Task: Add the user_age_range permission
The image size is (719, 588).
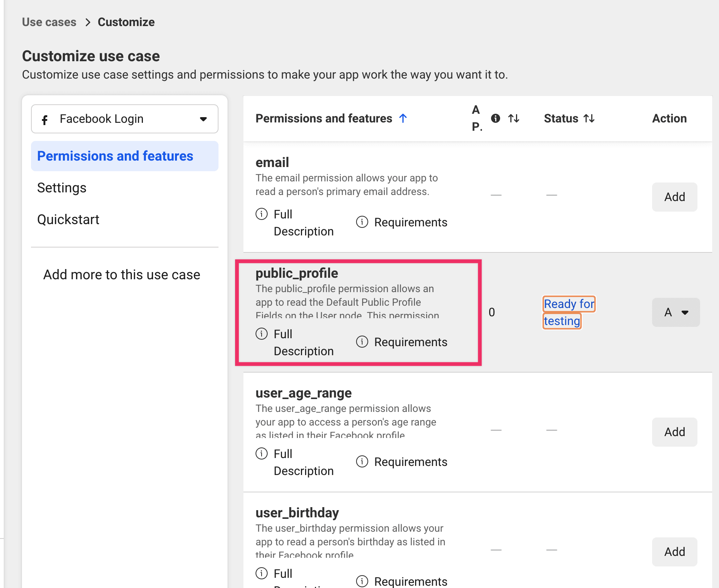Action: pyautogui.click(x=674, y=432)
